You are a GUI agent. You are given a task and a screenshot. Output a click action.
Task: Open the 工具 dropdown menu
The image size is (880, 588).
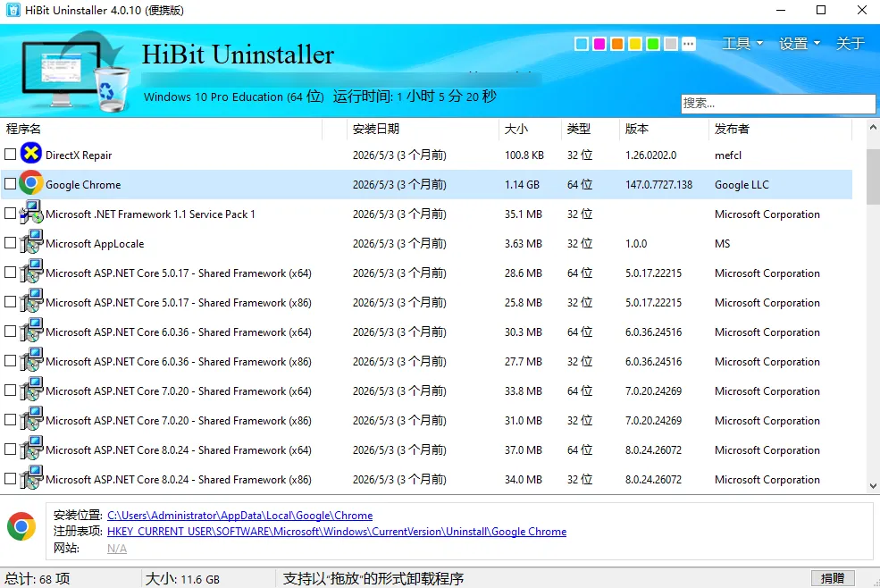742,43
